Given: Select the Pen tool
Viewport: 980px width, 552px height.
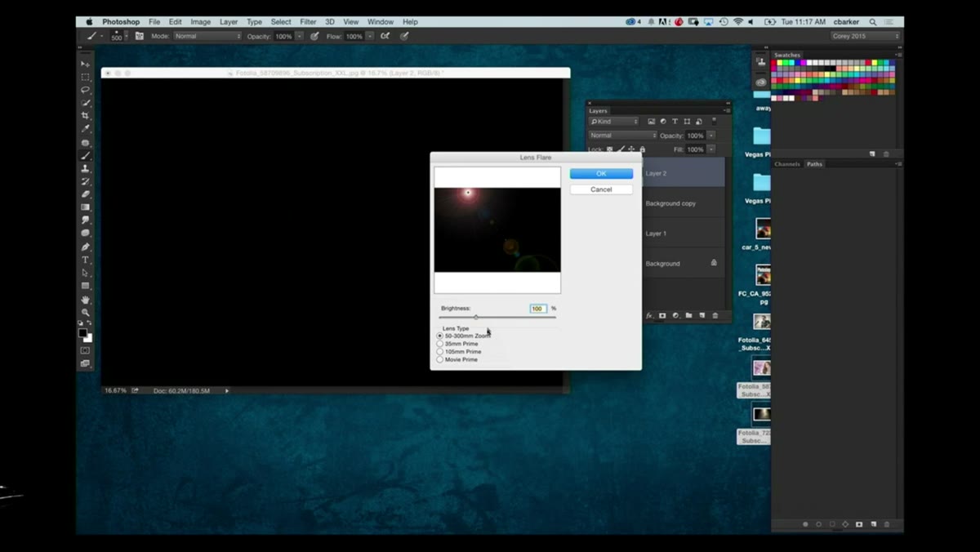Looking at the screenshot, I should click(85, 247).
